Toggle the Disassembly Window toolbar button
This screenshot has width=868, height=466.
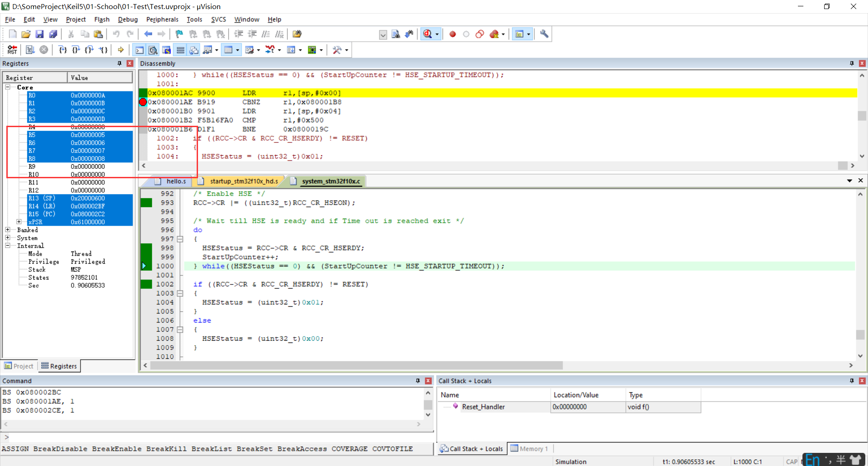tap(153, 50)
